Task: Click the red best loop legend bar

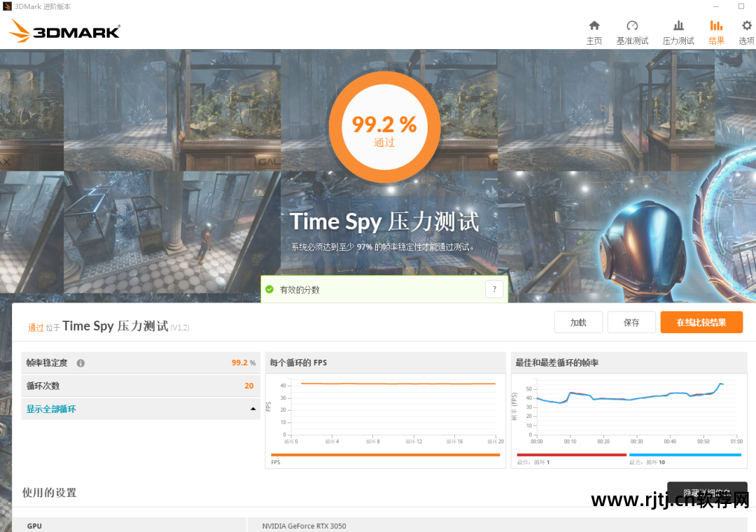Action: coord(571,455)
